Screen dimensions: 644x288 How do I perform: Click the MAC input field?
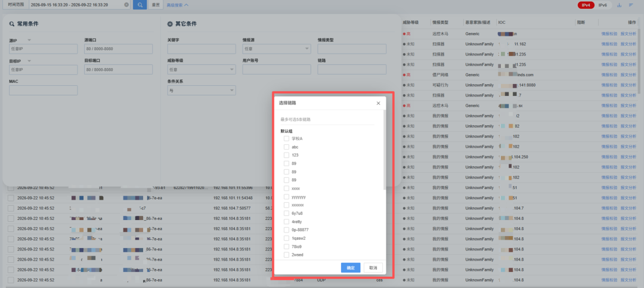[x=43, y=91]
